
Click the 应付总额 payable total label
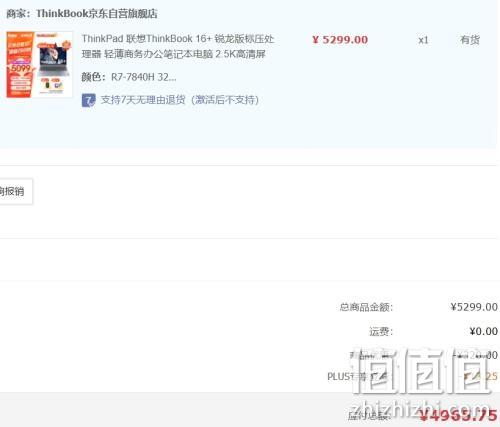pos(368,416)
